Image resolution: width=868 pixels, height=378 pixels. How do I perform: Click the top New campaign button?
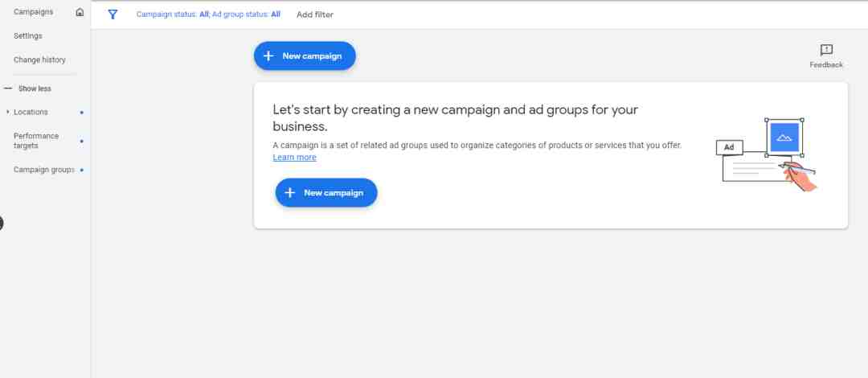(305, 56)
